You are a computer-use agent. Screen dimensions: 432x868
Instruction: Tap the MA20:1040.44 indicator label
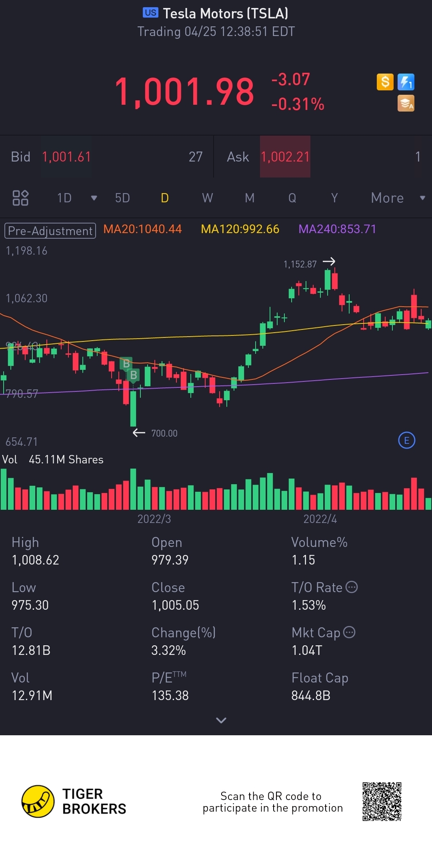click(142, 229)
